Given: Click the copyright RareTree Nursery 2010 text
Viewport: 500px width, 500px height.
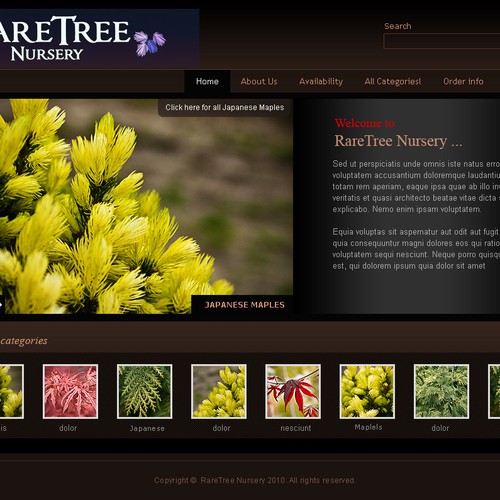Looking at the screenshot, I should click(x=255, y=480).
